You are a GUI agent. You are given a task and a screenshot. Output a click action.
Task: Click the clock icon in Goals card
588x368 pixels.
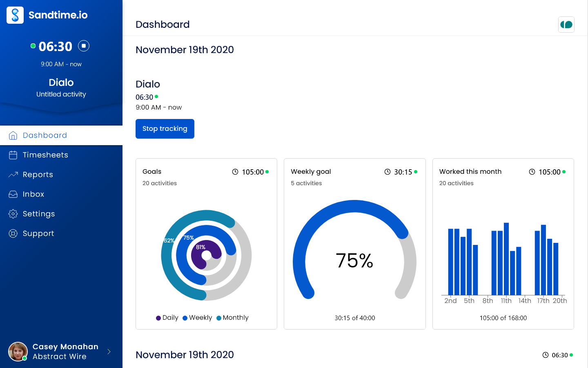[x=235, y=172]
